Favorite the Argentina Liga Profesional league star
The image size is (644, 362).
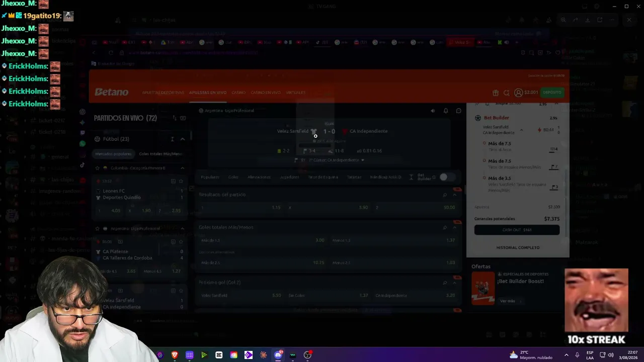(x=98, y=229)
